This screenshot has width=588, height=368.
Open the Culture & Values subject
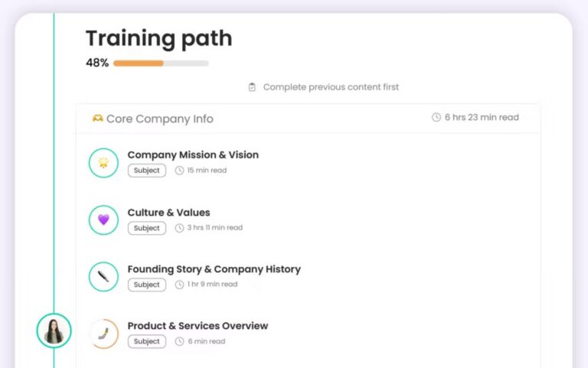[168, 213]
